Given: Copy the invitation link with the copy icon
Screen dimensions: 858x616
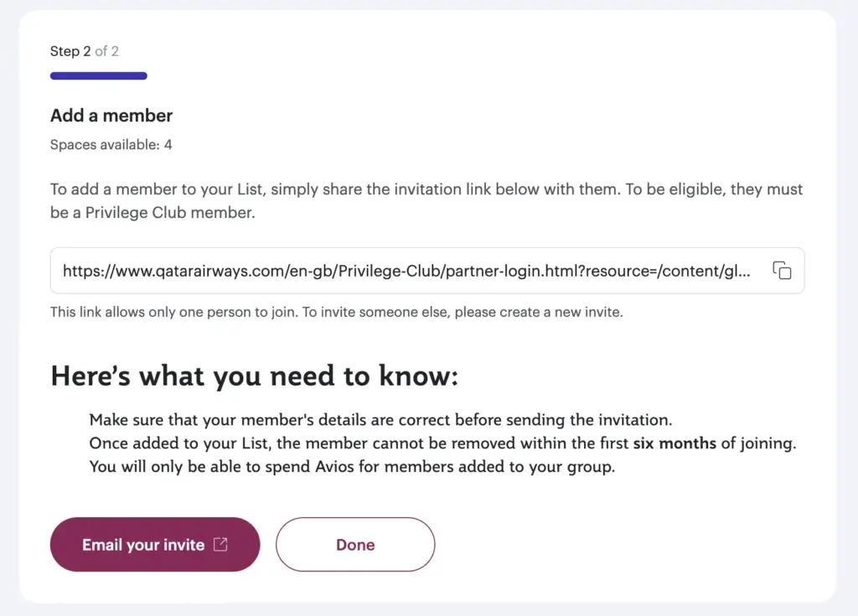Looking at the screenshot, I should pos(782,271).
